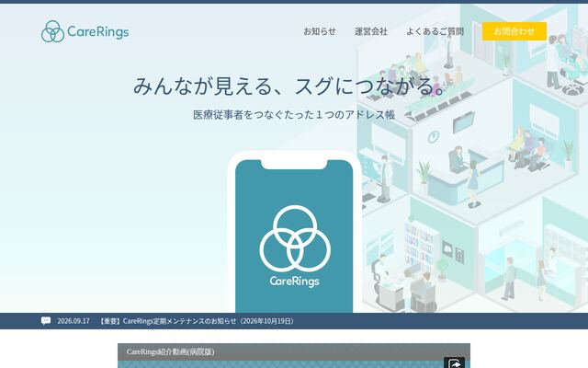Open the お知らせ menu item
Viewport: 588px width, 368px height.
tap(320, 31)
